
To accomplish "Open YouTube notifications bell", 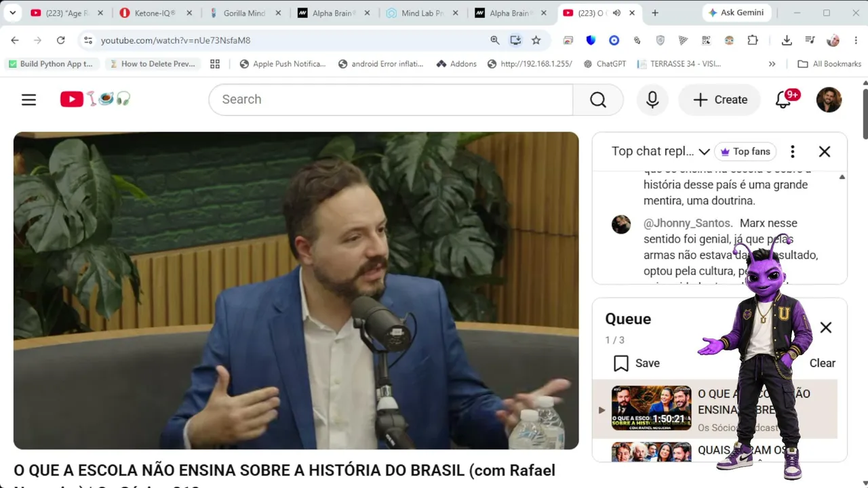I will (785, 100).
